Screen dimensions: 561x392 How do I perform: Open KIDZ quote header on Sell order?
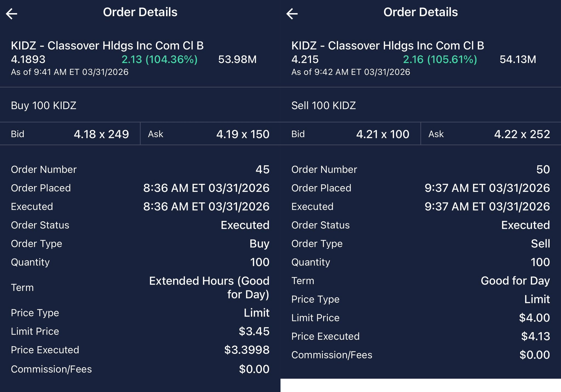point(388,46)
